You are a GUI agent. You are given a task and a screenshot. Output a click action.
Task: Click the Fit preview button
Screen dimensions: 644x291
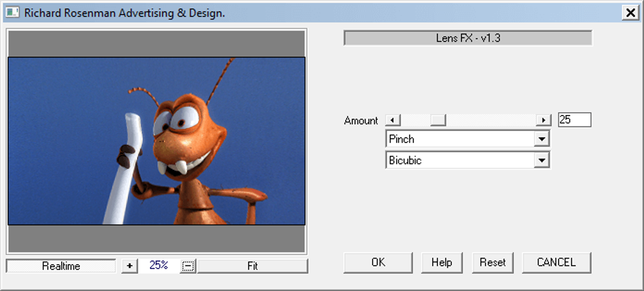coord(253,266)
